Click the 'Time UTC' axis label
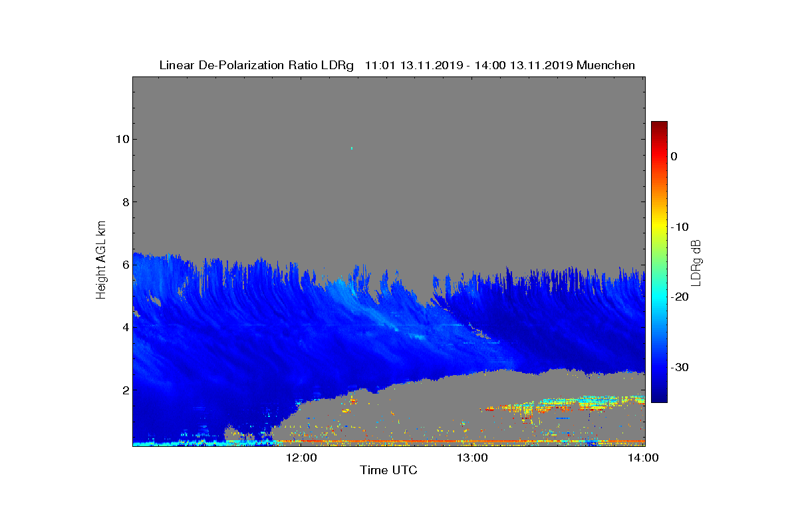The height and width of the screenshot is (532, 798). pyautogui.click(x=389, y=470)
